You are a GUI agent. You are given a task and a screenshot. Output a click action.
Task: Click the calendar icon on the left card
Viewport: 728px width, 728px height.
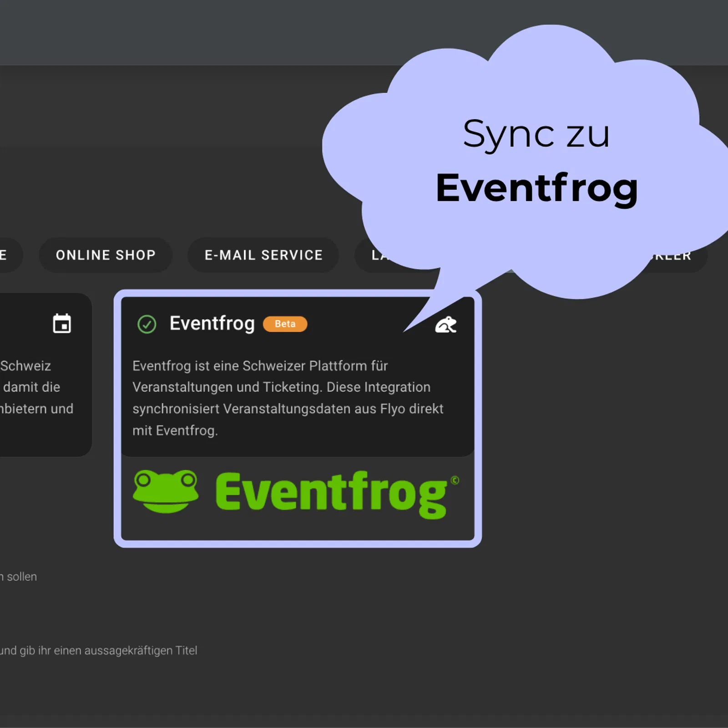pyautogui.click(x=62, y=324)
